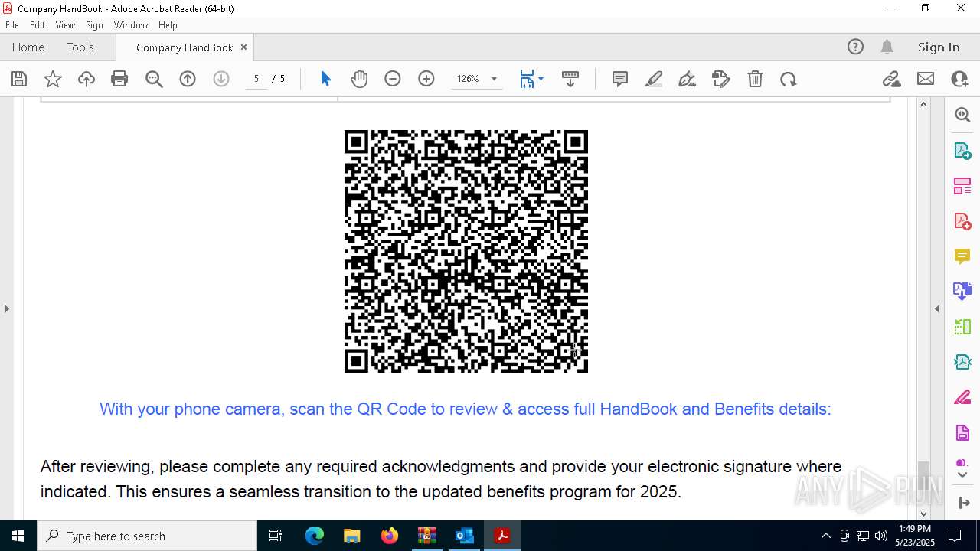Screen dimensions: 980x551
Task: Open Outlook from the taskbar
Action: [x=465, y=536]
